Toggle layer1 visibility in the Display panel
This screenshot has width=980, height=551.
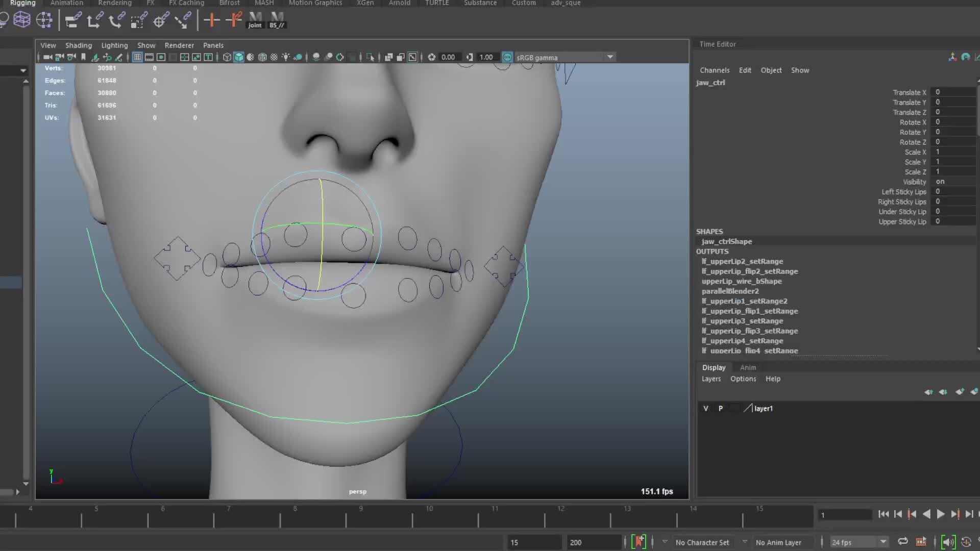coord(706,408)
